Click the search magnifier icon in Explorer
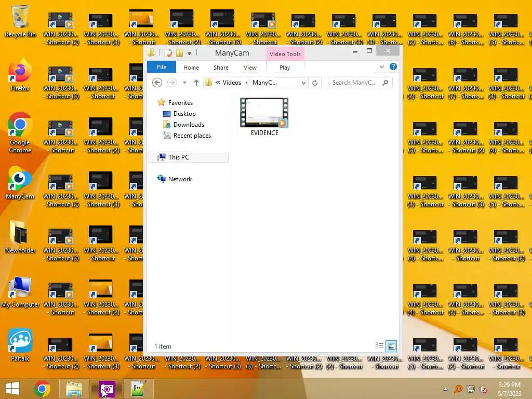 coord(385,83)
